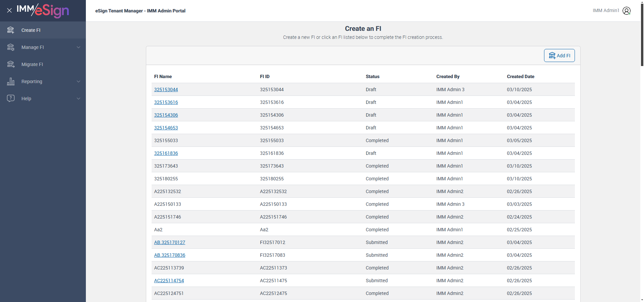Screen dimensions: 644x302
Task: Open the Migrate FI menu item
Action: (43, 64)
